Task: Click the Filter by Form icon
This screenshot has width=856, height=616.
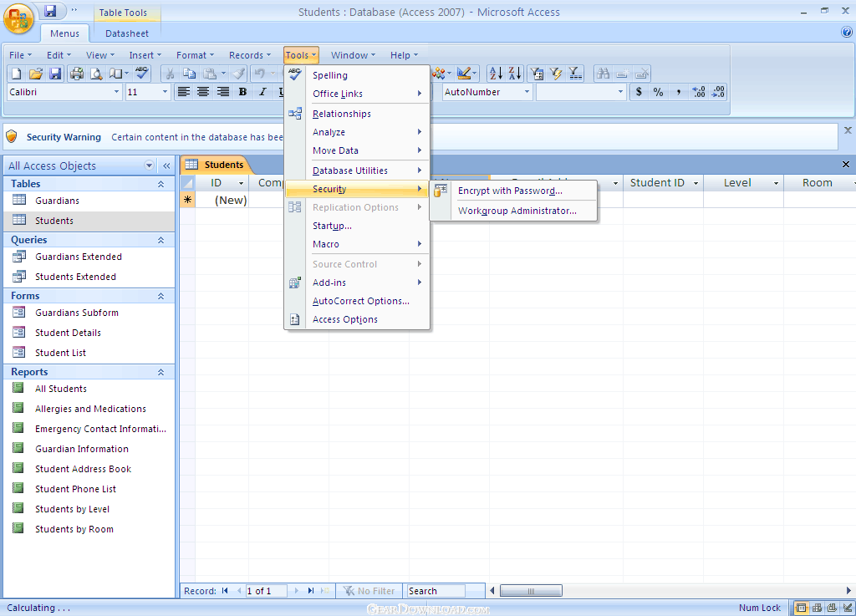Action: 538,74
